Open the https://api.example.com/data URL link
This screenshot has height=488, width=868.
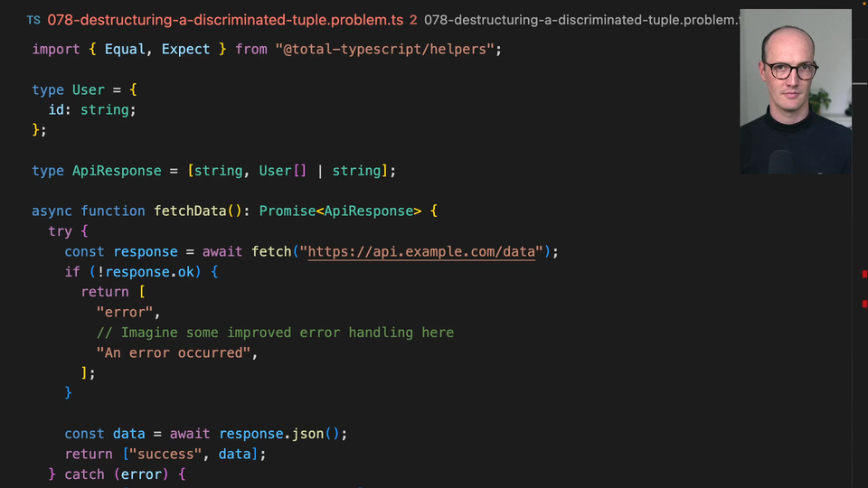pos(421,251)
